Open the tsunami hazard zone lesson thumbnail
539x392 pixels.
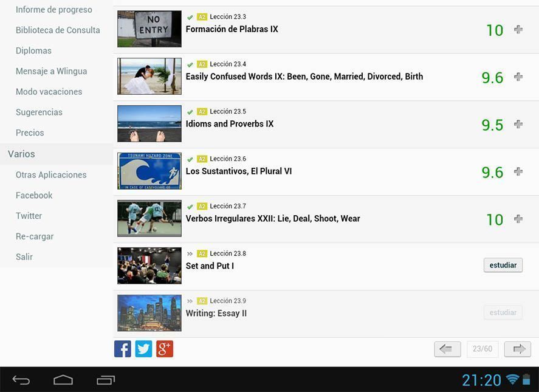149,171
